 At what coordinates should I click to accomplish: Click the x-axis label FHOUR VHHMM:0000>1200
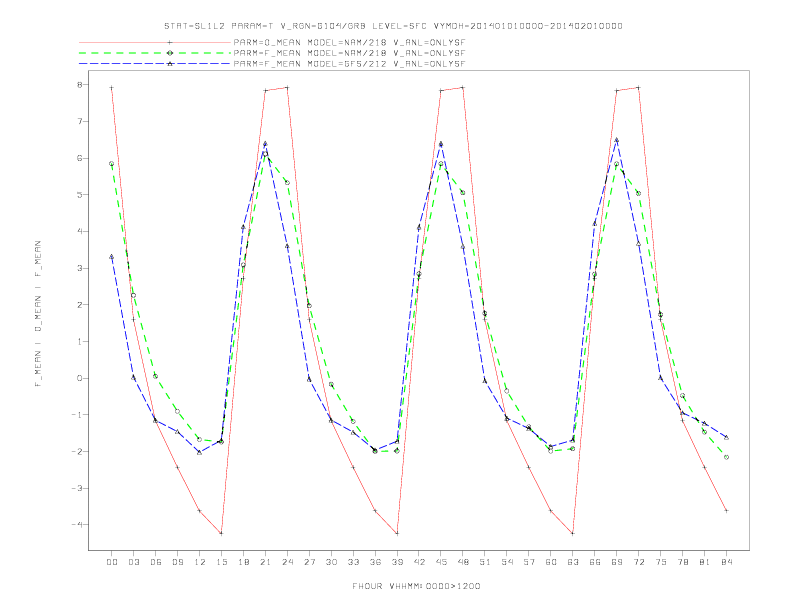pyautogui.click(x=416, y=586)
